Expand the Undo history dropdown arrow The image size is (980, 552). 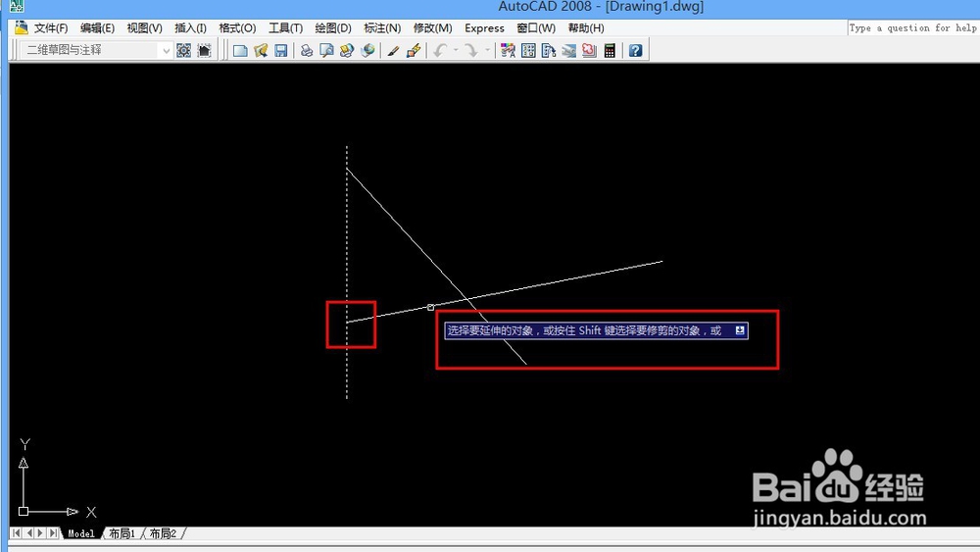[456, 51]
